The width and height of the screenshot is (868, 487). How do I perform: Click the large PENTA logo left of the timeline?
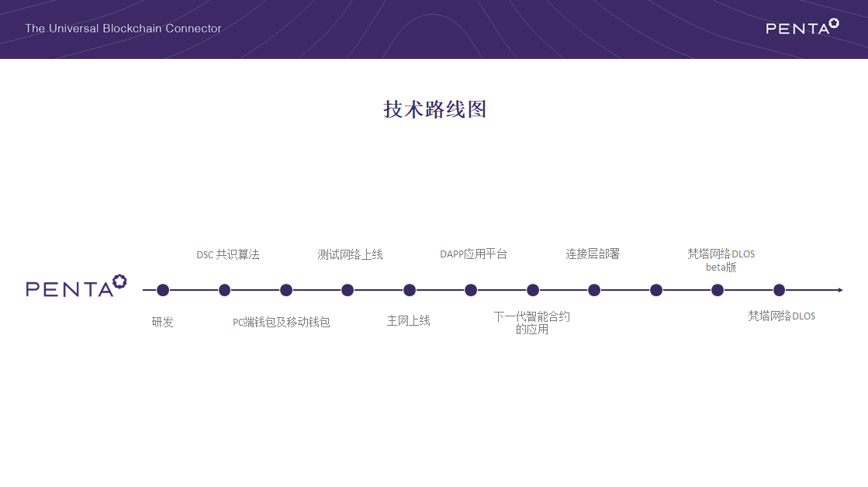76,286
